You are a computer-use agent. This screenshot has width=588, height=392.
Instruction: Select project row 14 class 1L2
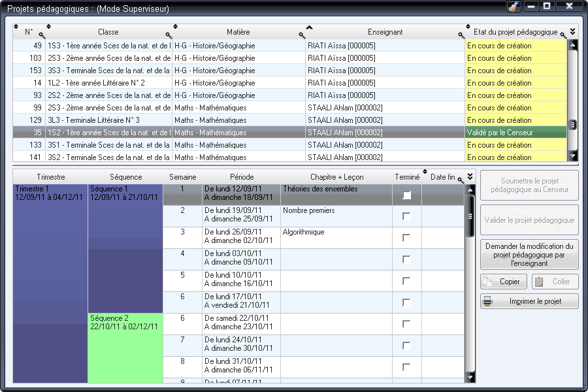pos(289,82)
